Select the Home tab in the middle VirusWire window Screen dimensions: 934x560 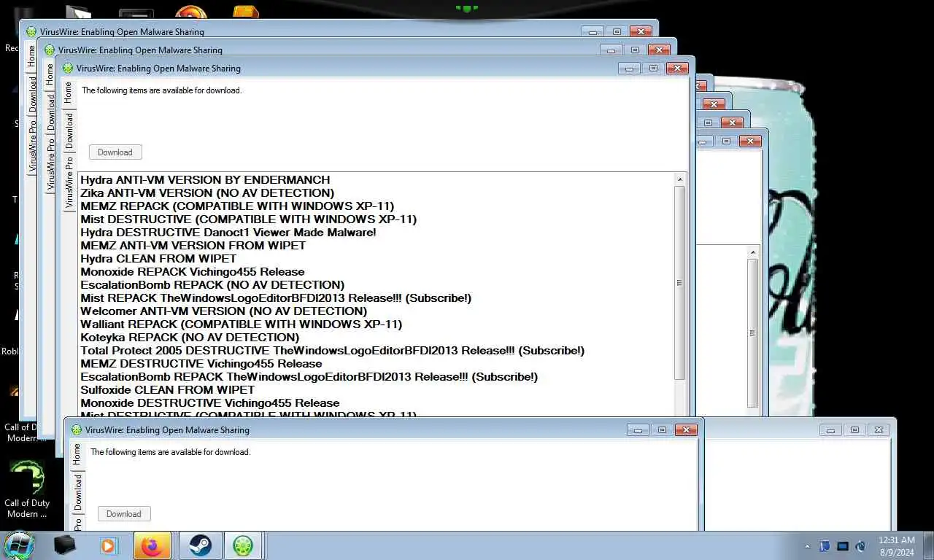click(x=50, y=75)
